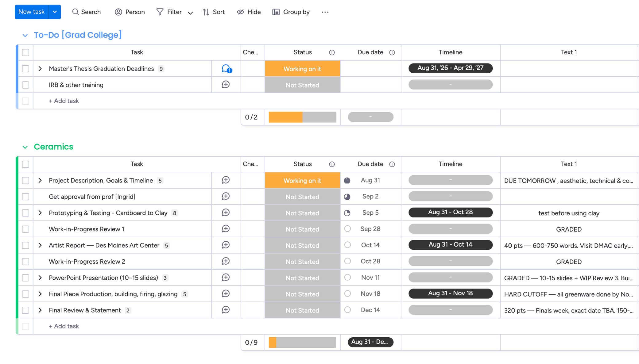Open the New task dropdown arrow
Screen dimensions: 639x364
coord(55,12)
